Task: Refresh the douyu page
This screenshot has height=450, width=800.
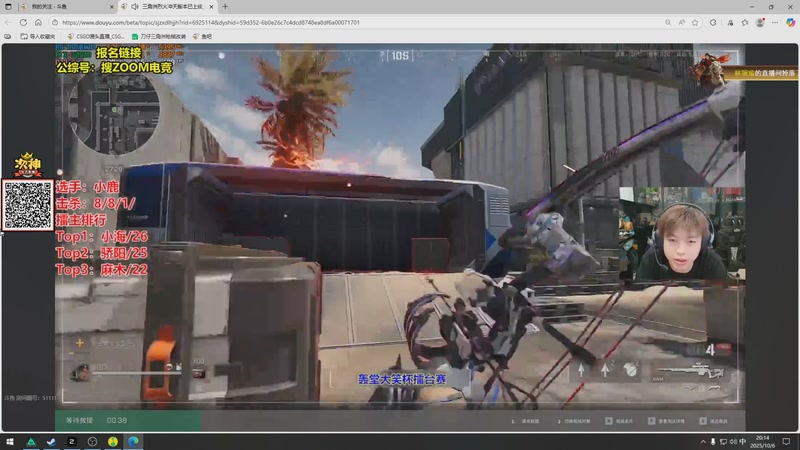Action: pyautogui.click(x=23, y=22)
